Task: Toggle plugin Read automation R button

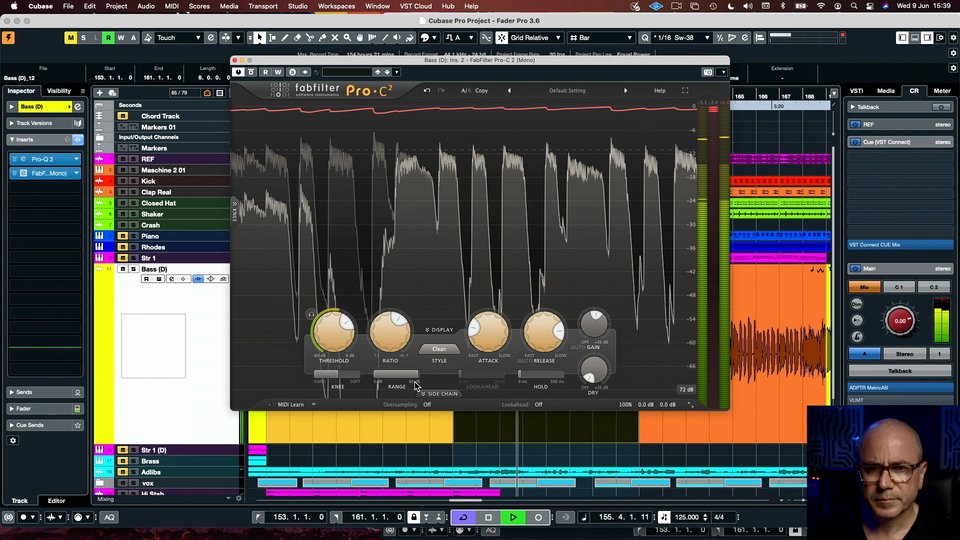Action: (265, 72)
